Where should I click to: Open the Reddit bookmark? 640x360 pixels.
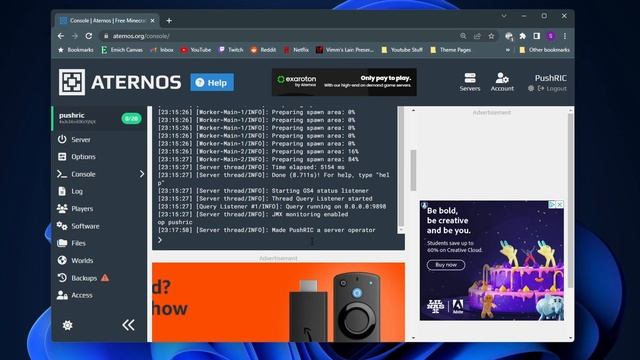coord(263,50)
